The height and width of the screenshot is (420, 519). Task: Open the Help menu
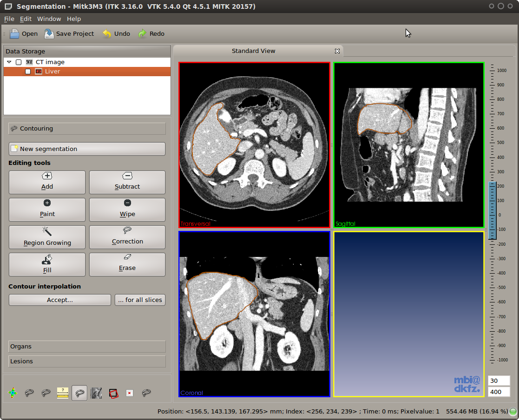coord(74,19)
